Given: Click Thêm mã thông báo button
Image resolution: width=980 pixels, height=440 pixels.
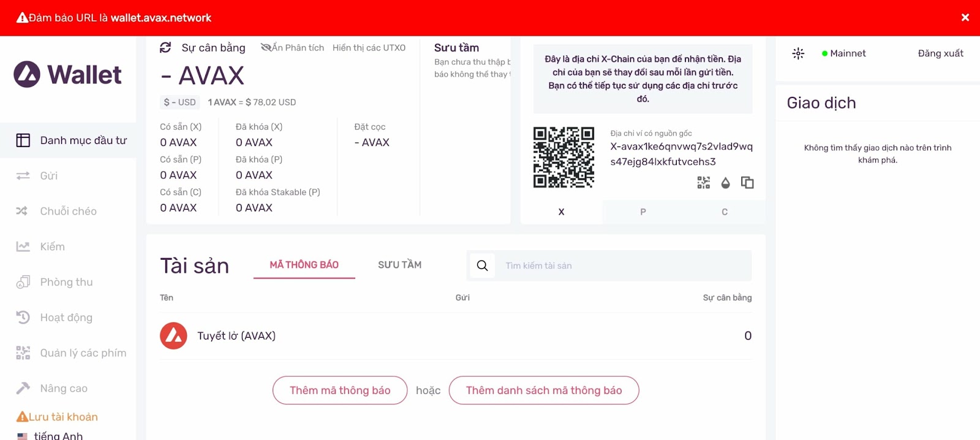Looking at the screenshot, I should [340, 390].
